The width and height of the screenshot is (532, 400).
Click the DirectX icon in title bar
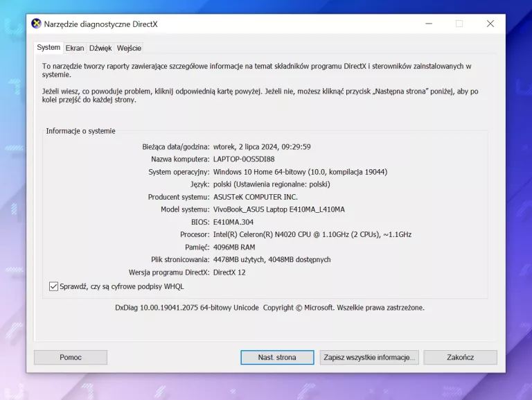coord(37,24)
